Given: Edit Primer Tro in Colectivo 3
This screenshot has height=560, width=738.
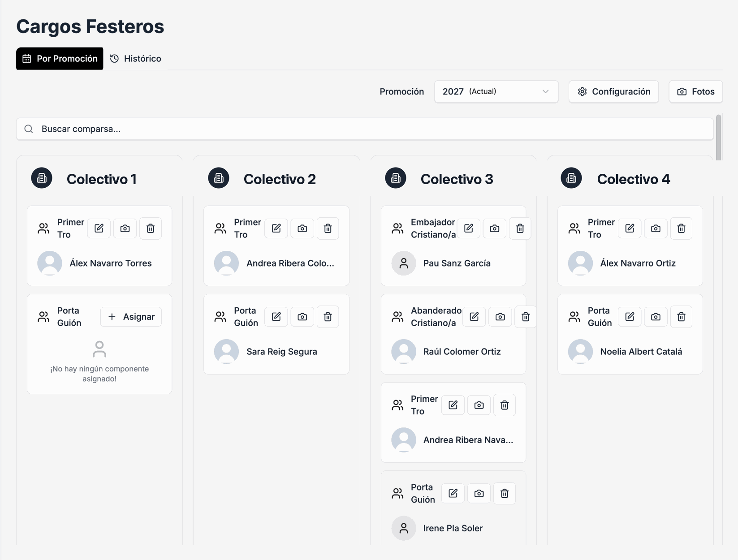Looking at the screenshot, I should coord(453,405).
